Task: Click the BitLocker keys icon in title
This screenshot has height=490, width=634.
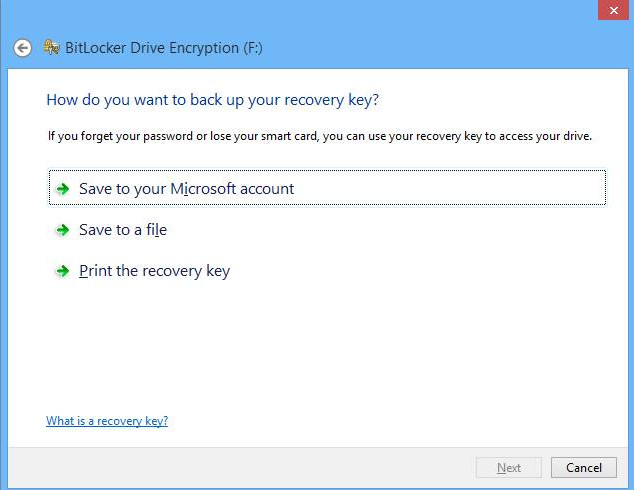Action: (52, 47)
